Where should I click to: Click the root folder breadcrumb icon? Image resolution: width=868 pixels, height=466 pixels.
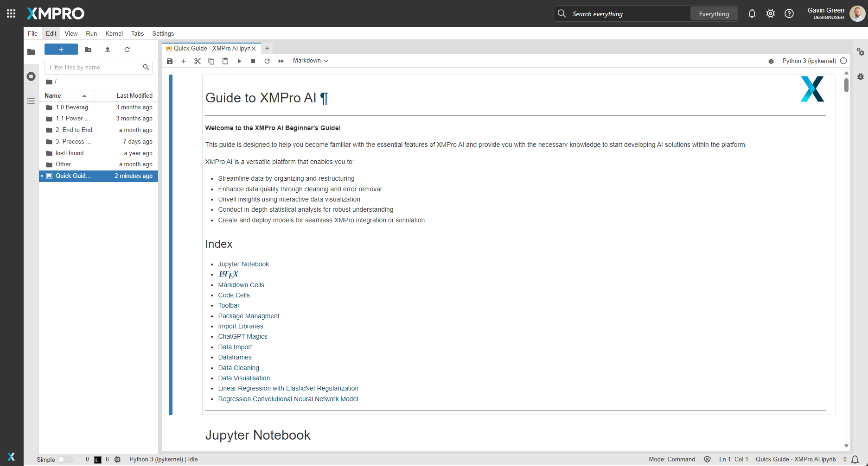point(49,82)
